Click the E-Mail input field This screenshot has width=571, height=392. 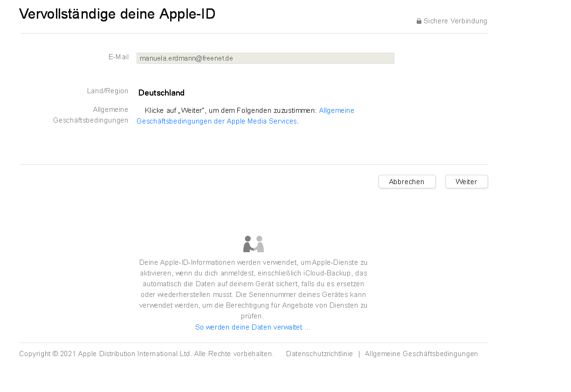pyautogui.click(x=265, y=58)
